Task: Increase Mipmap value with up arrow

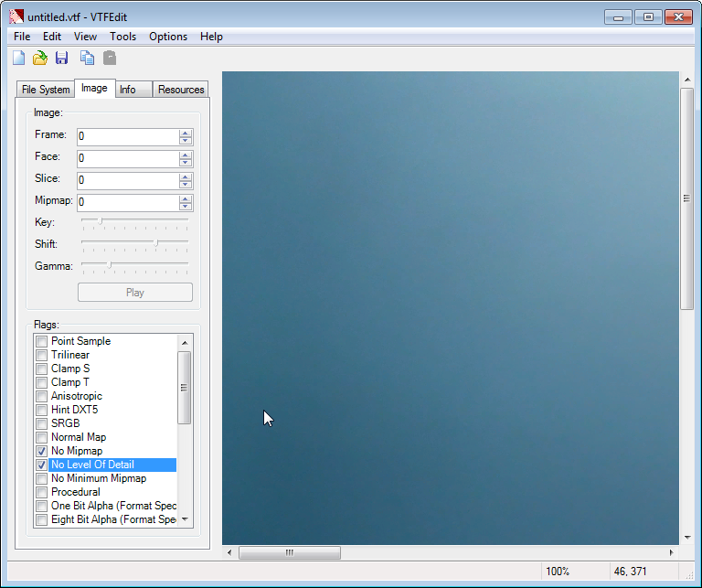Action: pos(186,198)
